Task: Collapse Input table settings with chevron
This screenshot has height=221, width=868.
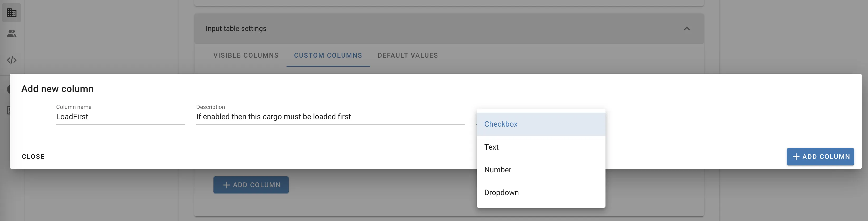Action: [x=687, y=29]
